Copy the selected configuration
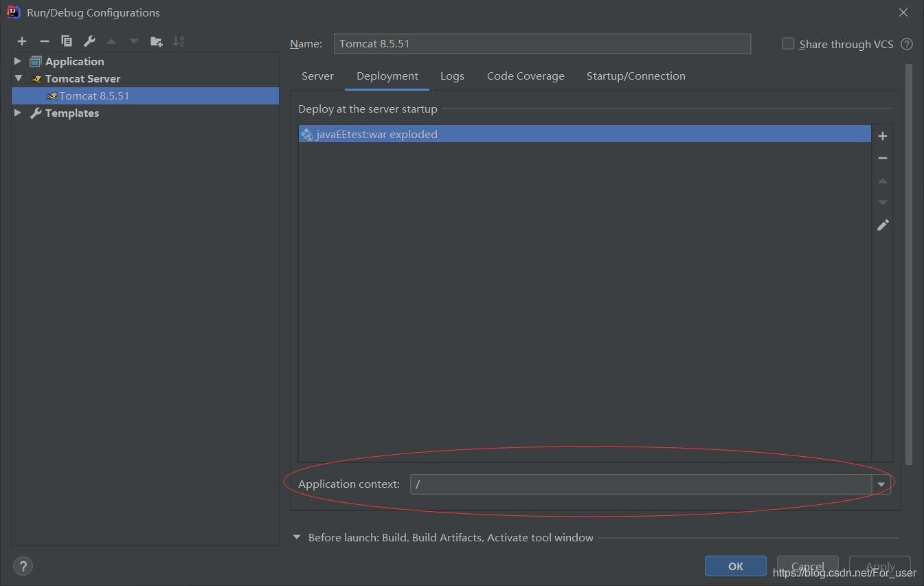 [x=67, y=41]
